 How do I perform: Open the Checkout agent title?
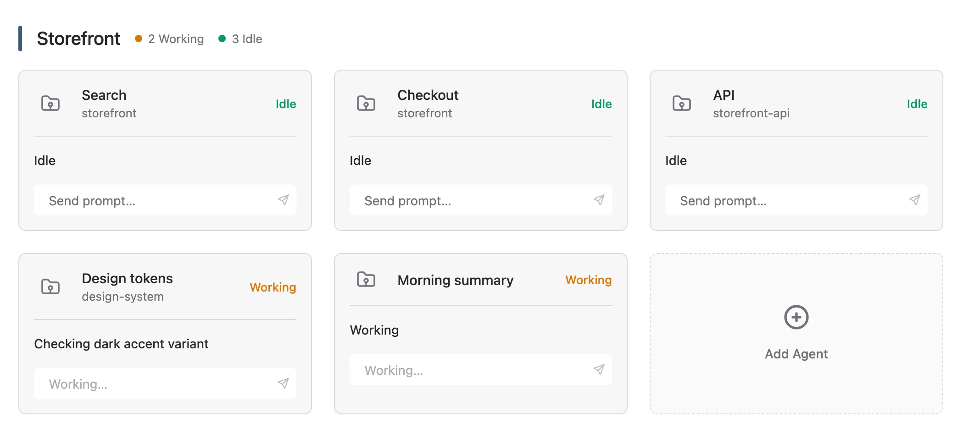click(x=428, y=95)
